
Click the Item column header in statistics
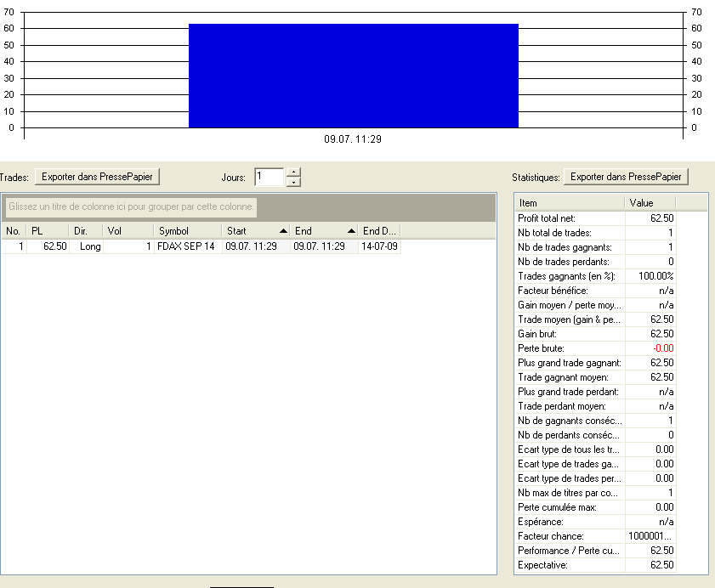(x=570, y=203)
